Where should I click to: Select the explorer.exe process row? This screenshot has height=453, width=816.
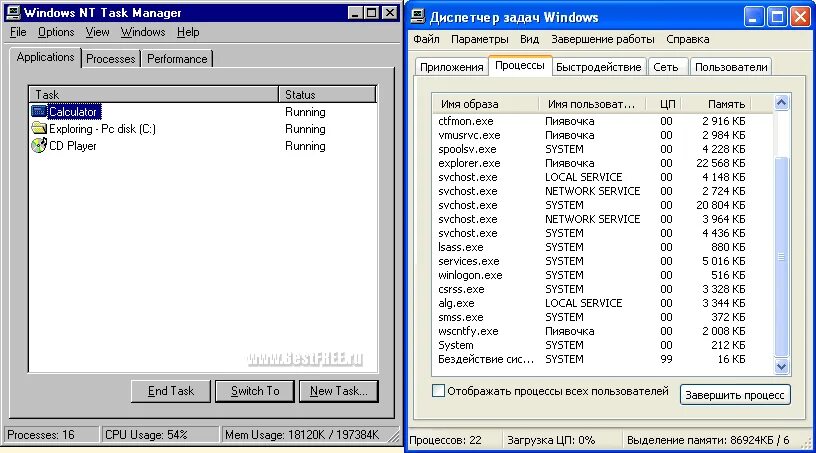point(602,163)
